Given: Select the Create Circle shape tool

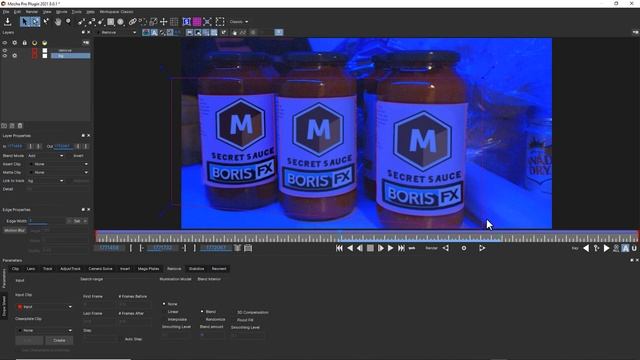Looking at the screenshot, I should (121, 22).
